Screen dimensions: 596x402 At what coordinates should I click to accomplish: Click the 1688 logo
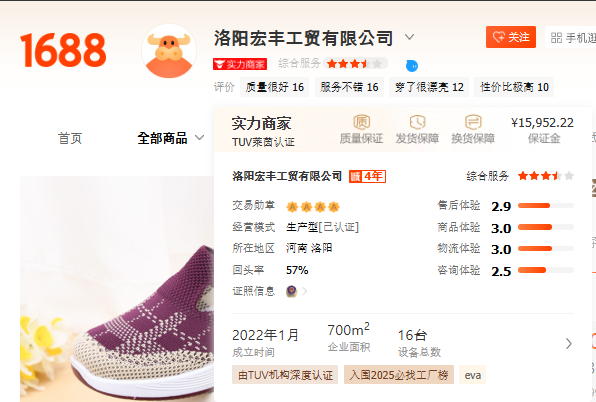[63, 50]
